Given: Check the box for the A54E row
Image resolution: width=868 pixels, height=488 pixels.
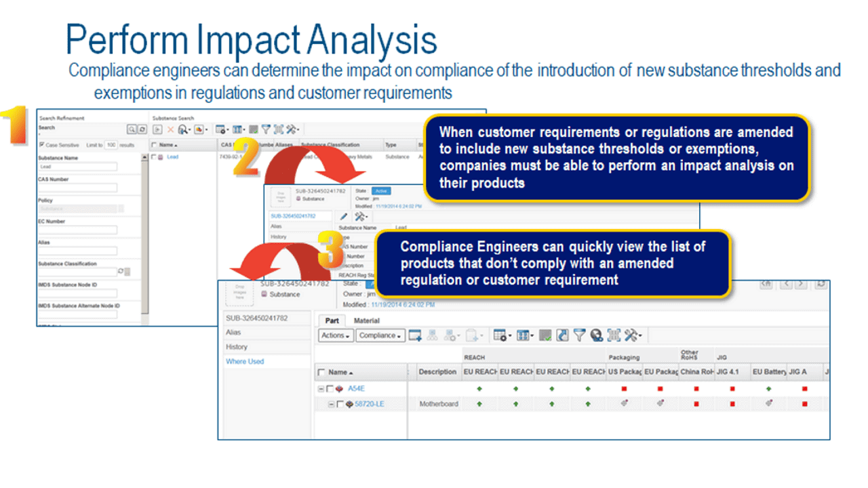Looking at the screenshot, I should [330, 389].
